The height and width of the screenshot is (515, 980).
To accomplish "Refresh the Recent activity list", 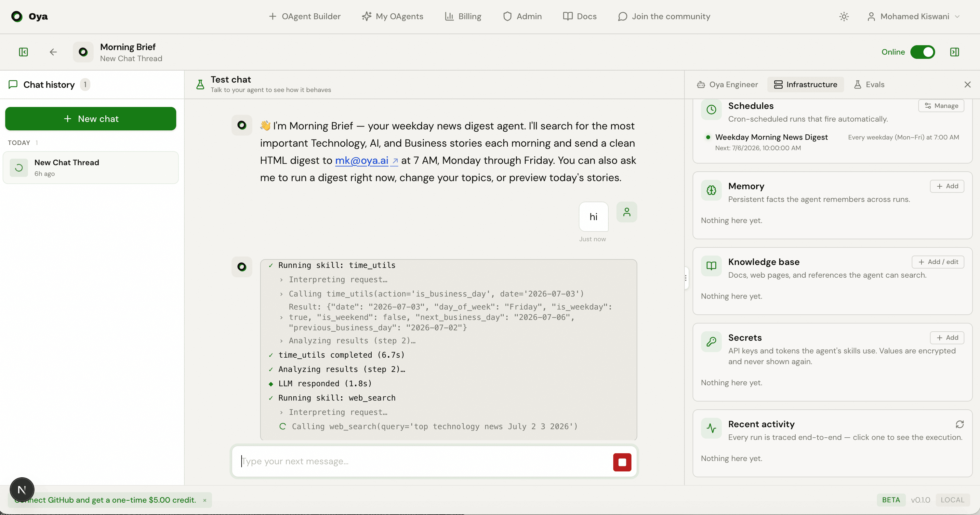I will (x=960, y=424).
